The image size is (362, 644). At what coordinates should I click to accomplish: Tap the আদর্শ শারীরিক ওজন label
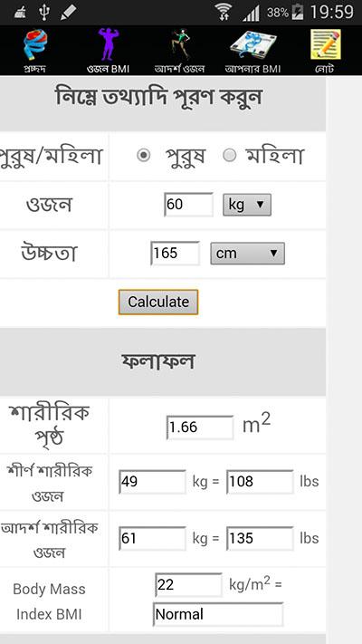click(x=49, y=540)
